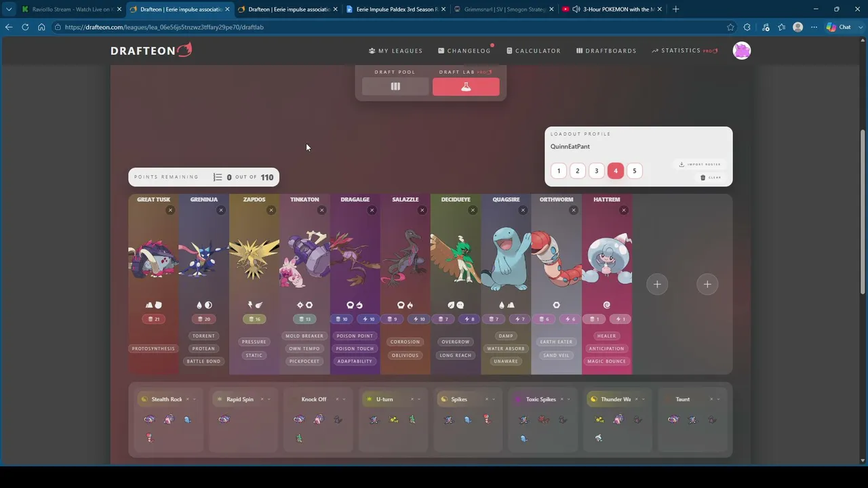Viewport: 868px width, 488px height.
Task: Expand the Toxic Spikes move card dropdown
Action: point(568,399)
